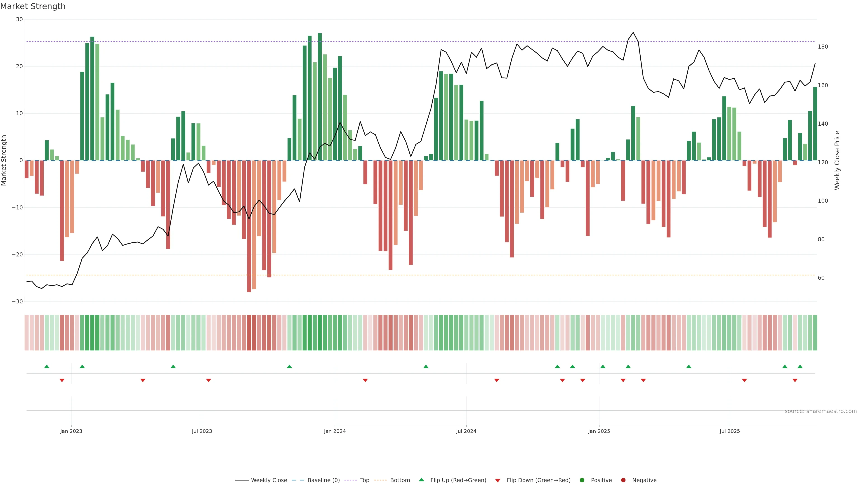Click the dark red Negative circle legend icon

tap(623, 480)
